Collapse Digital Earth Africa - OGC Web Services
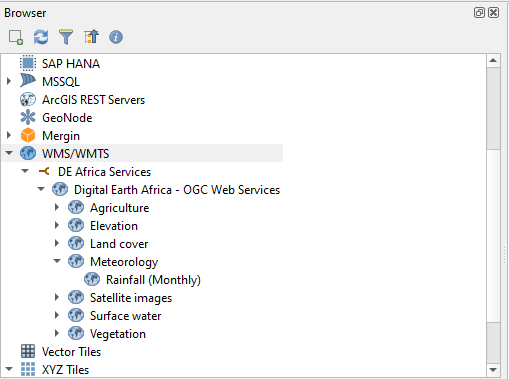The width and height of the screenshot is (509, 379). coord(41,189)
